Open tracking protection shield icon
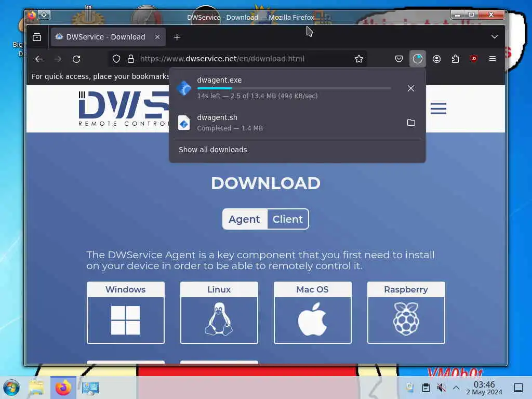This screenshot has width=532, height=399. click(x=116, y=59)
